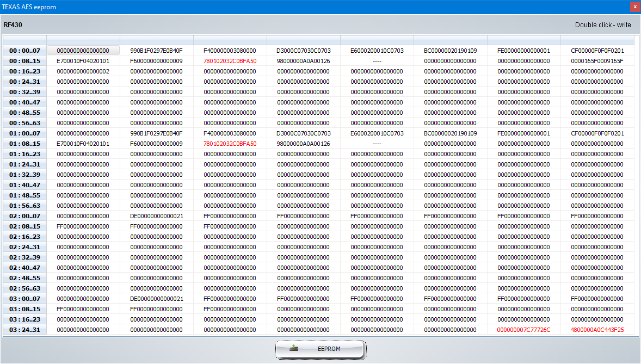The image size is (641, 364).
Task: Select cell FE00000000000001 in row 00 : 00..07
Action: click(523, 51)
